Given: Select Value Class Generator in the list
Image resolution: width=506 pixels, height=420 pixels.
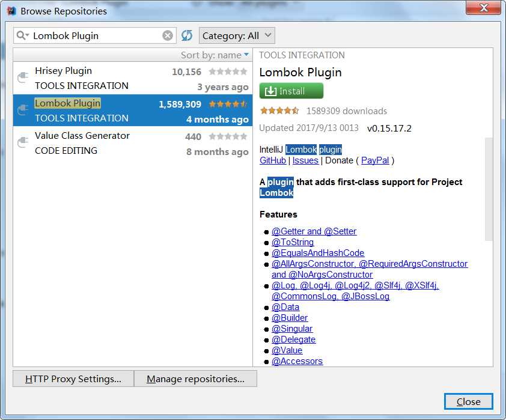Looking at the screenshot, I should click(133, 142).
